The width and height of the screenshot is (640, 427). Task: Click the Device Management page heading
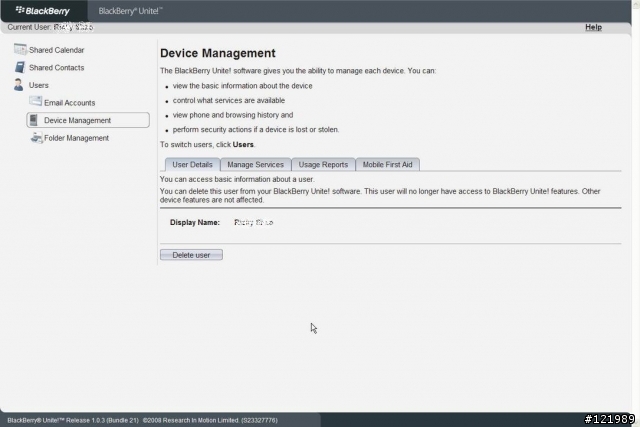(218, 53)
